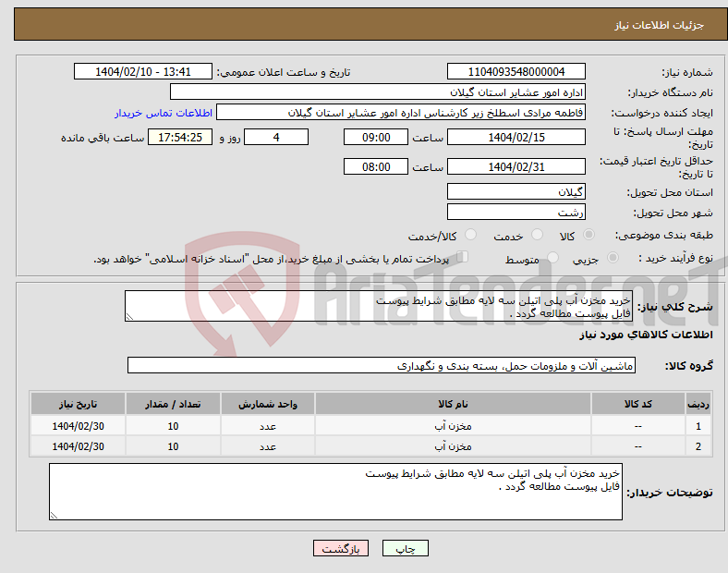Click the remaining days field showing 4
Image resolution: width=728 pixels, height=573 pixels.
(276, 137)
